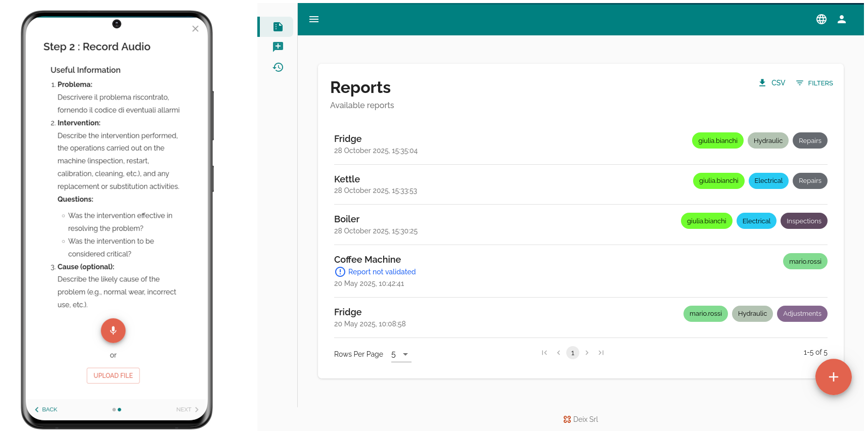The image size is (868, 434).
Task: Jump to the last page arrow
Action: coord(601,353)
